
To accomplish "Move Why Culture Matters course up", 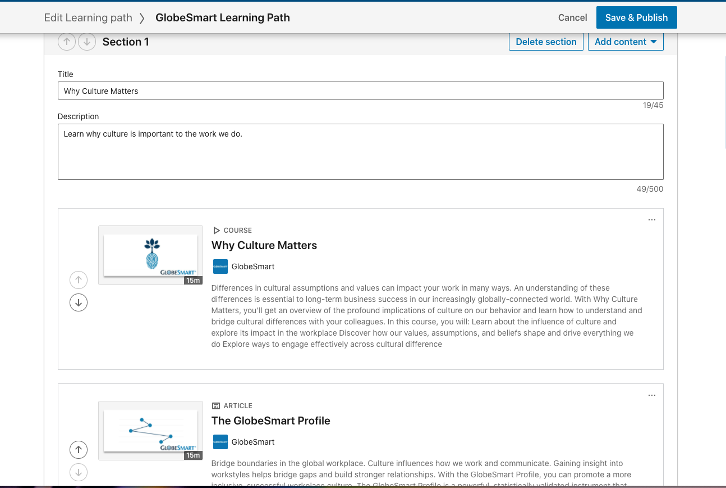I will coord(79,280).
